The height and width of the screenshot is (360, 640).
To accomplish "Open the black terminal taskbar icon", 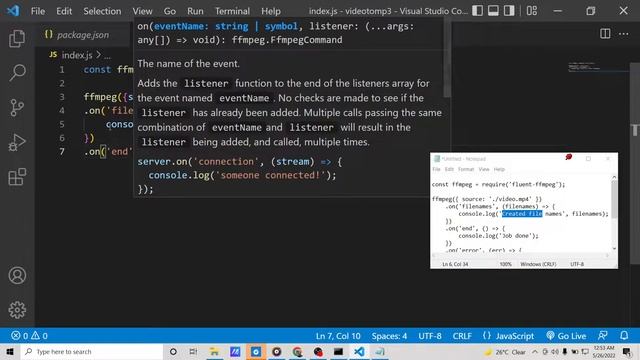I will (338, 351).
